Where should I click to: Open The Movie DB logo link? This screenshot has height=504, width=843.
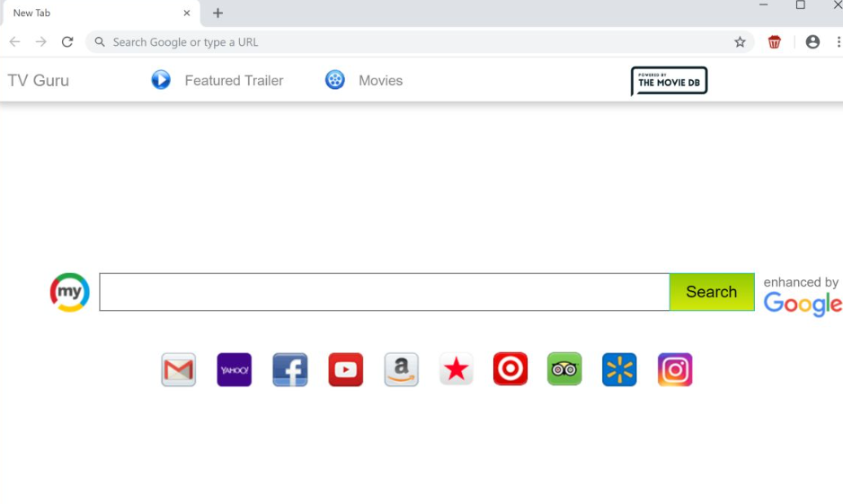[669, 81]
